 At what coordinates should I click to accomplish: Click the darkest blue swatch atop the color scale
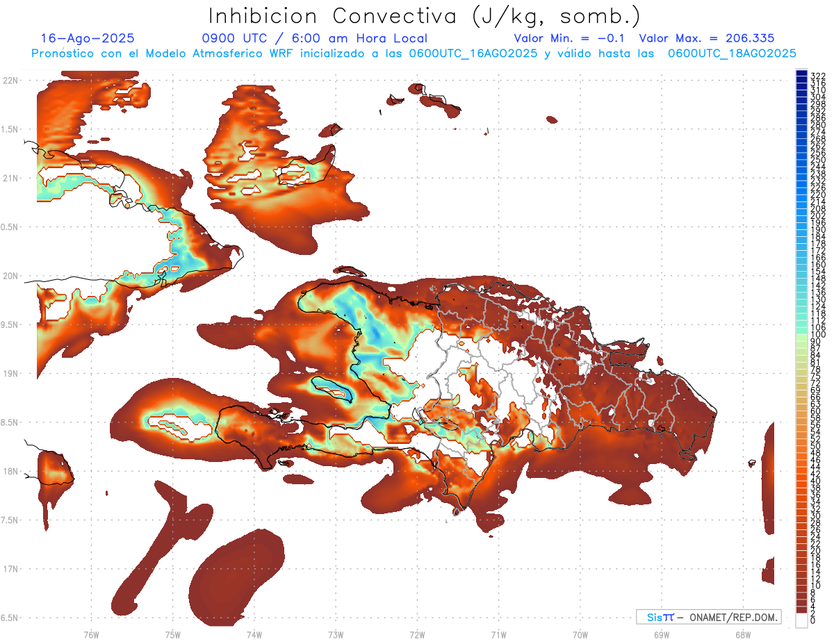801,74
